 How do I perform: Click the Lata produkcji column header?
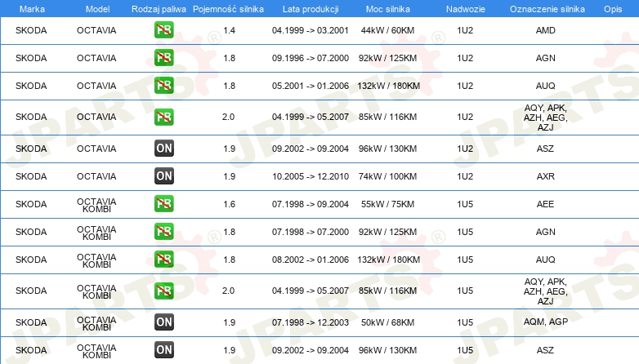tap(311, 9)
